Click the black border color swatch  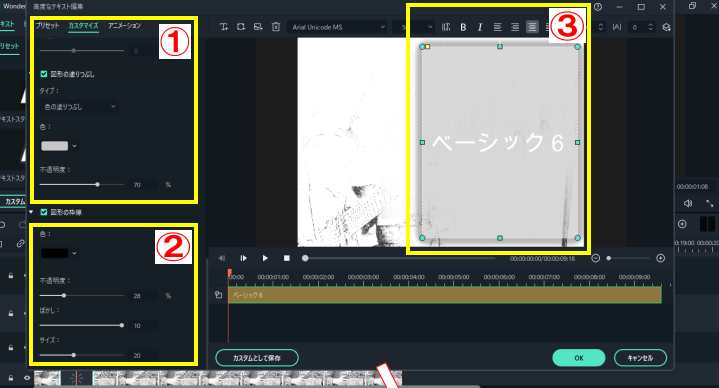point(55,253)
